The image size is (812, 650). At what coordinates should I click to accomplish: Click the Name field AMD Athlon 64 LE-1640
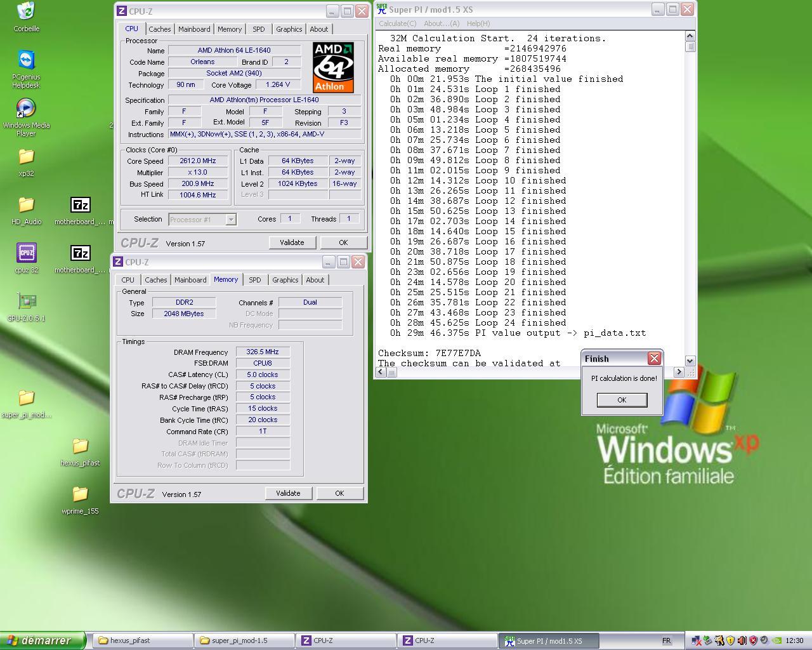tap(234, 51)
